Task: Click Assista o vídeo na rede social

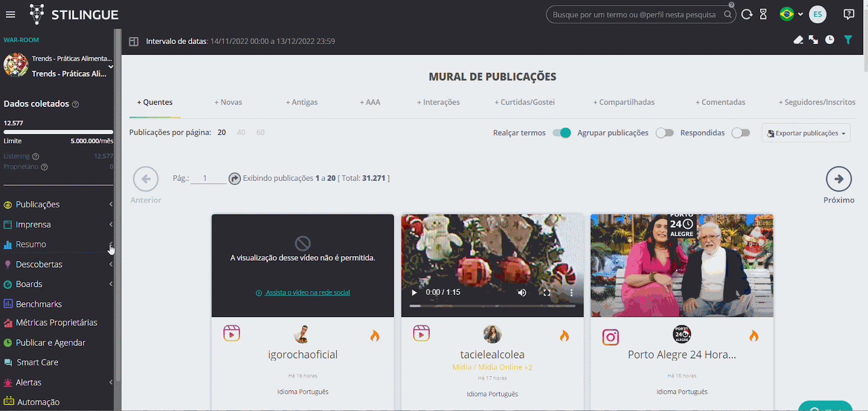Action: point(307,293)
